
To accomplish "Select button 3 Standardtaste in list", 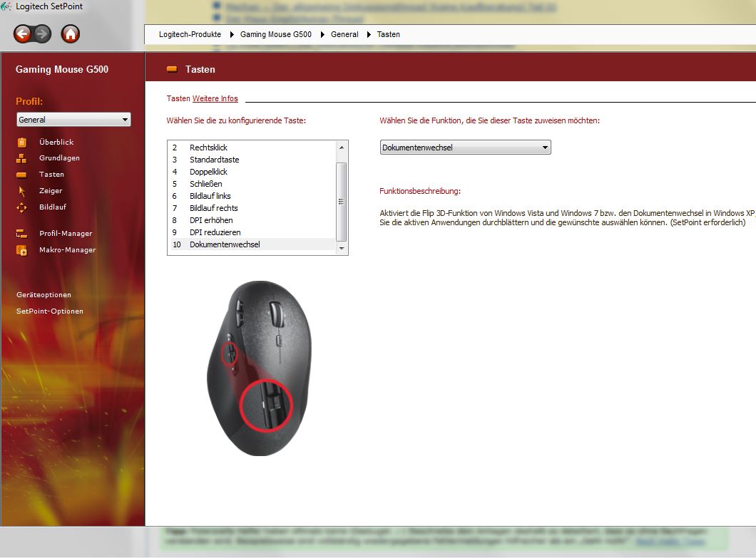I will 252,160.
